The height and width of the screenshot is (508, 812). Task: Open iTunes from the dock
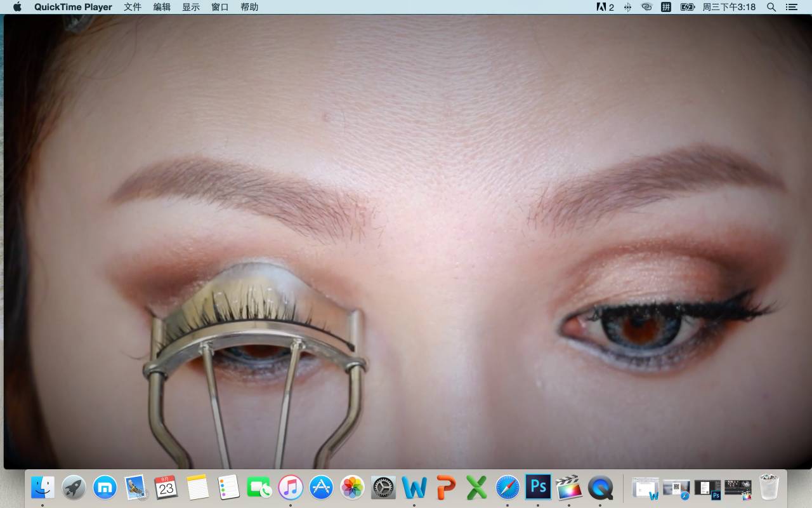tap(291, 488)
